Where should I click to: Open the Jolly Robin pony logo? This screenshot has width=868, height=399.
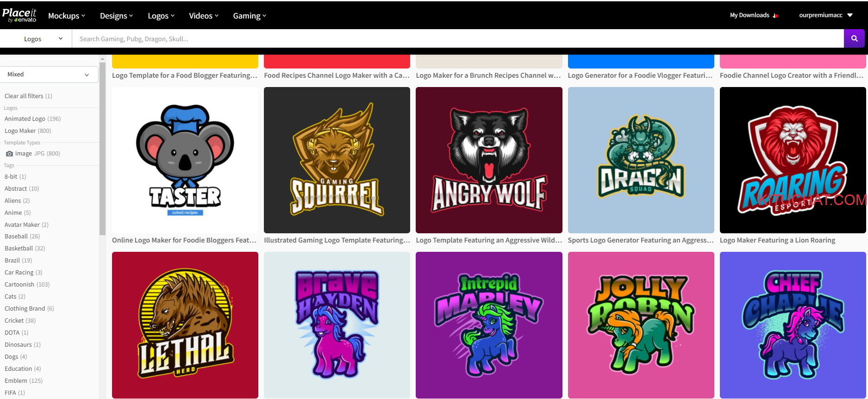pyautogui.click(x=641, y=324)
